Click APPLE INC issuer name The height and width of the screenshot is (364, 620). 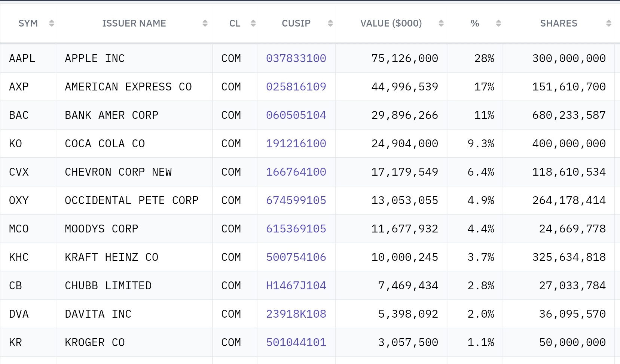(x=95, y=58)
